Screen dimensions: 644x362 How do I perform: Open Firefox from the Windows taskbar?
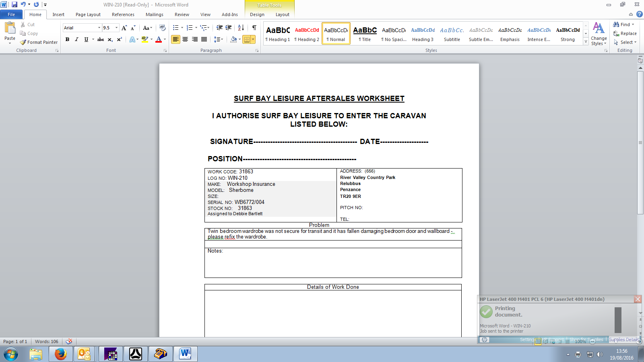click(x=61, y=354)
